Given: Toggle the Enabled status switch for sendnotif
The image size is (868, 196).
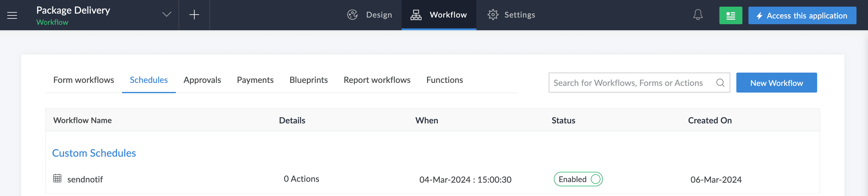Looking at the screenshot, I should (578, 179).
